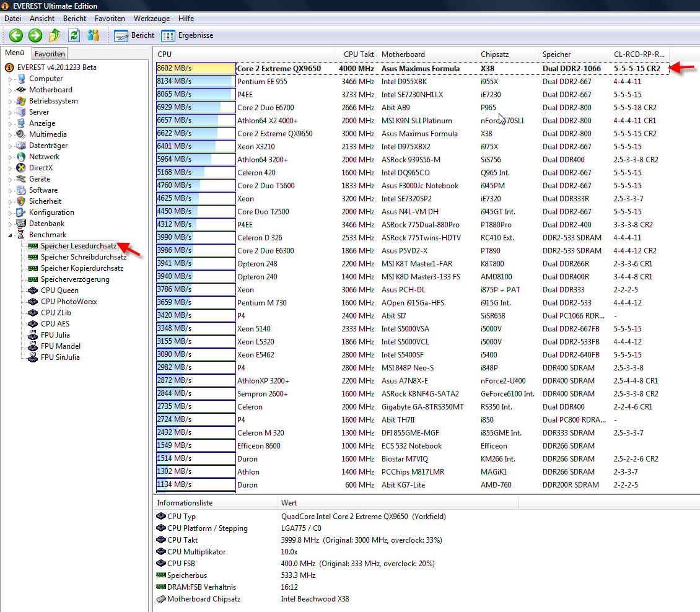The height and width of the screenshot is (612, 700).
Task: Open CPU AES benchmark icon
Action: (33, 324)
